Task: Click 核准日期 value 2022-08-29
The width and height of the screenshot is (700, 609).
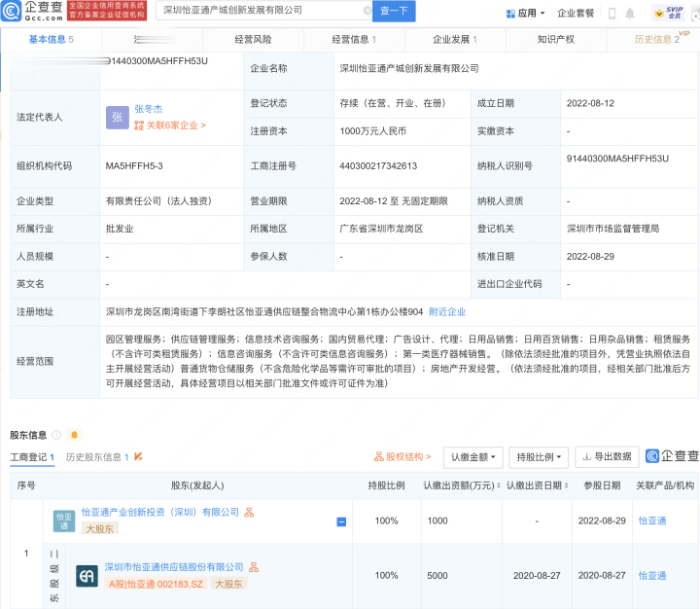Action: coord(590,257)
